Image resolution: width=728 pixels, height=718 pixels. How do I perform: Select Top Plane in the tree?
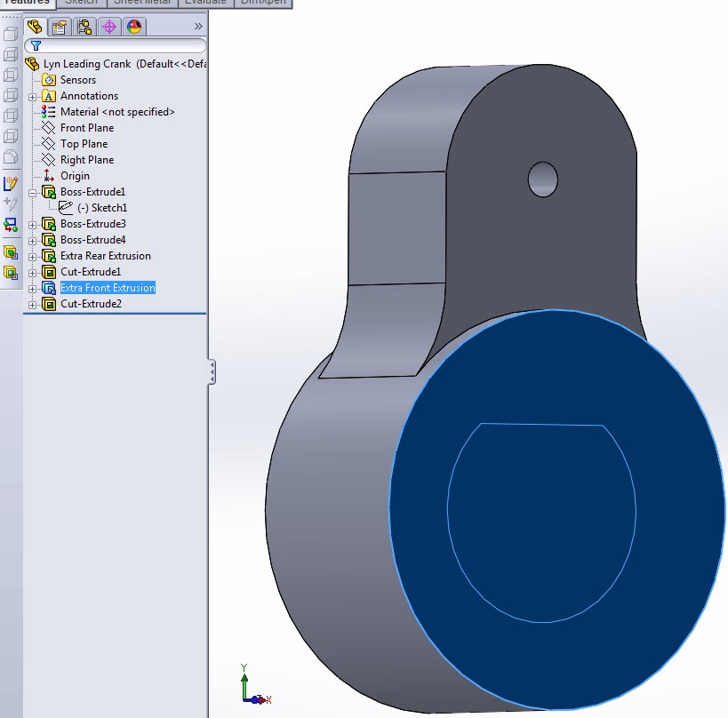click(x=84, y=144)
